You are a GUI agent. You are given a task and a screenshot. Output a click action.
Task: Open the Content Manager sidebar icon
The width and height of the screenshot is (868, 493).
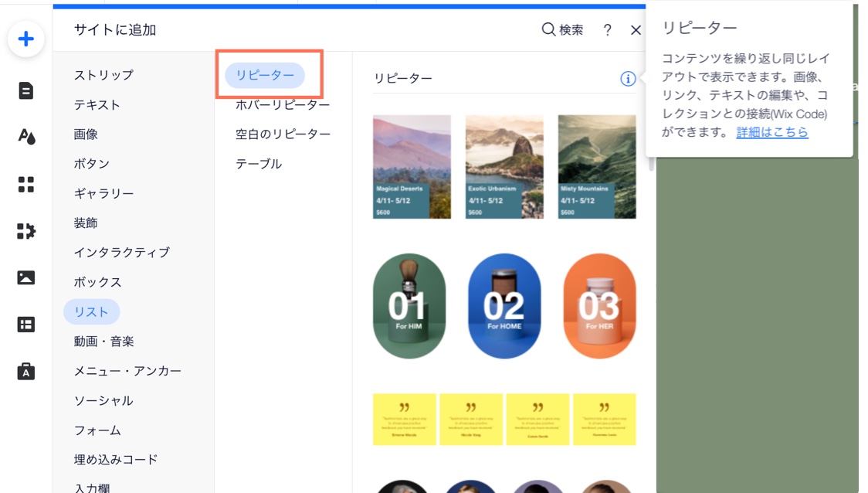[x=25, y=324]
